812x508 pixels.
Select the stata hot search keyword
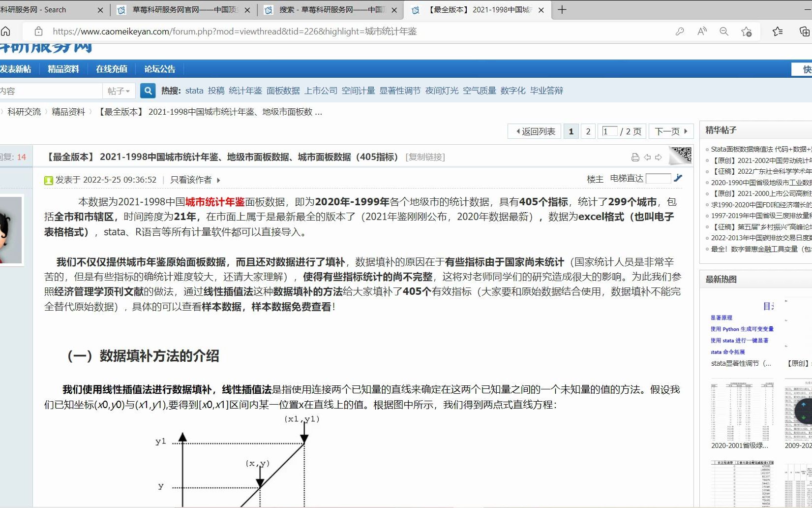[x=194, y=91]
